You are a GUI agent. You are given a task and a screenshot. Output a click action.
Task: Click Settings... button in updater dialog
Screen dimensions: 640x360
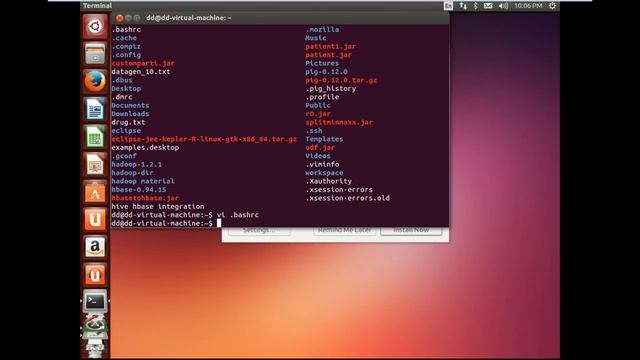click(x=259, y=230)
